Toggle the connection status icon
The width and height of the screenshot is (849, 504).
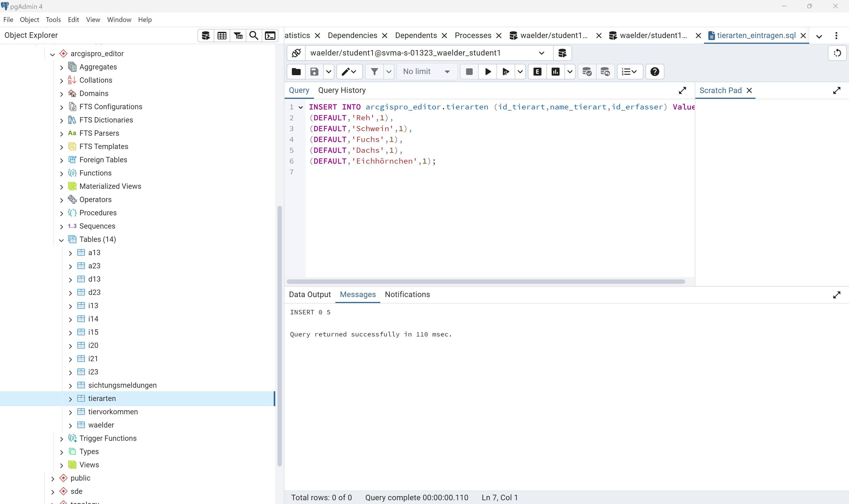pos(296,53)
